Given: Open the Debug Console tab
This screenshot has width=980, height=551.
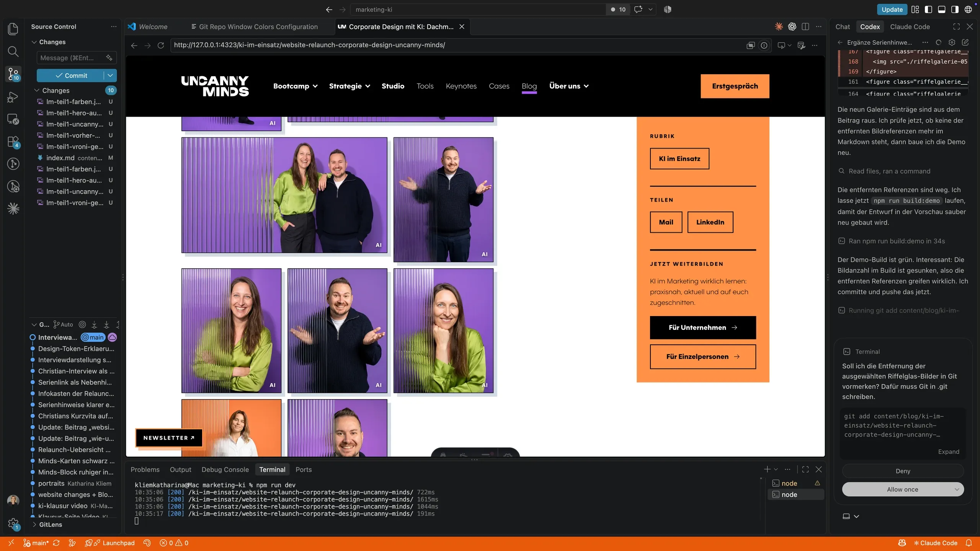Looking at the screenshot, I should (225, 469).
